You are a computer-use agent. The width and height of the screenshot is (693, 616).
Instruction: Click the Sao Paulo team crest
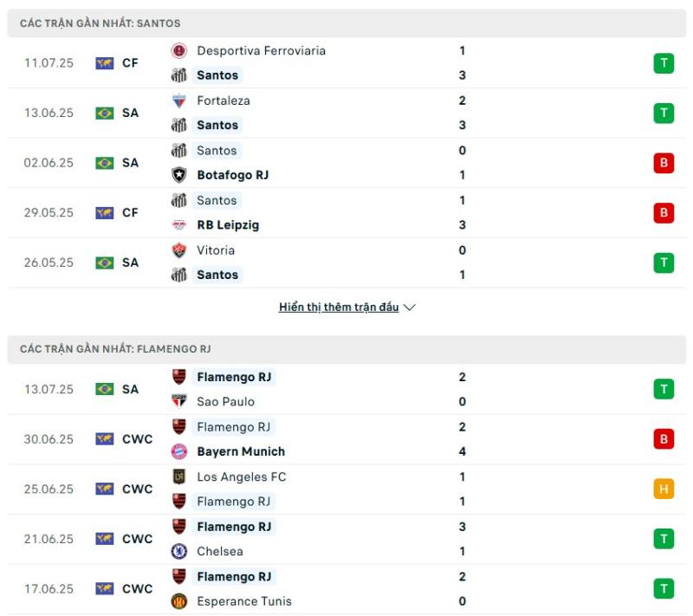tap(179, 401)
